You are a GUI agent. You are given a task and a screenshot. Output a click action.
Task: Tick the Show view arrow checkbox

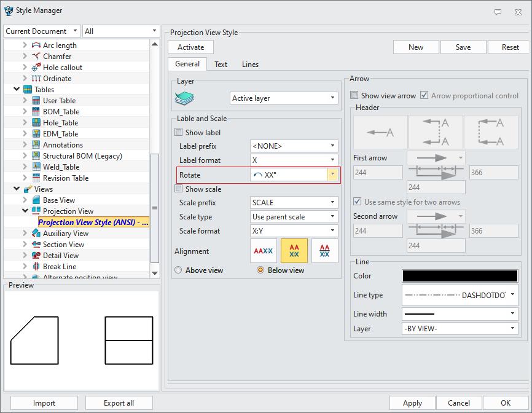(354, 96)
